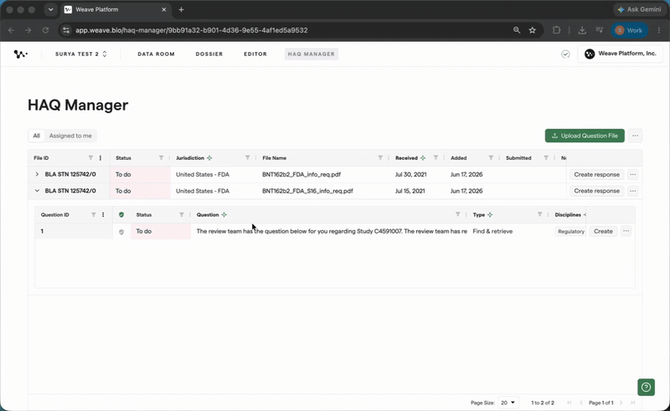670x411 pixels.
Task: Open the Question ID column menu
Action: pos(103,214)
